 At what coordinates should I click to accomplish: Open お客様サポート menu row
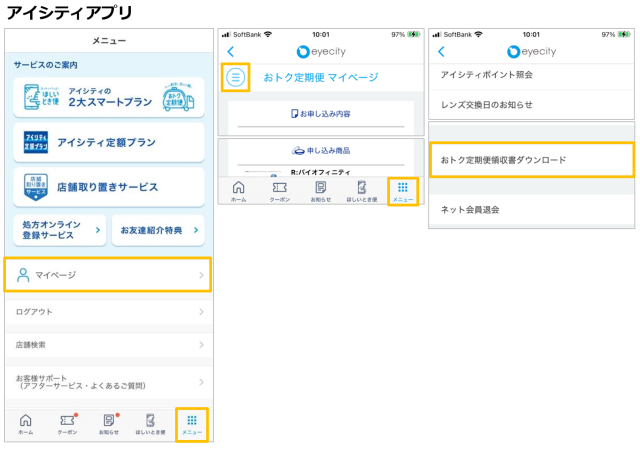coord(109,382)
